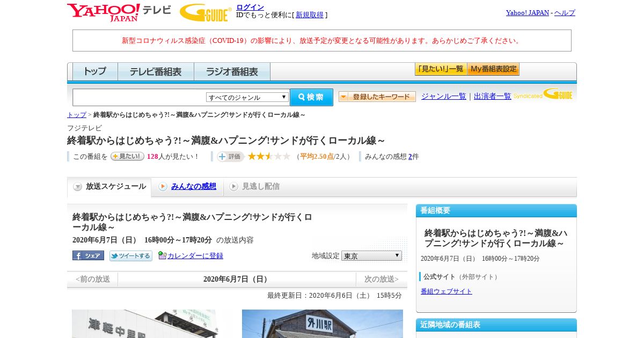Click the Facebook シェア button
This screenshot has height=338, width=644.
(x=88, y=255)
